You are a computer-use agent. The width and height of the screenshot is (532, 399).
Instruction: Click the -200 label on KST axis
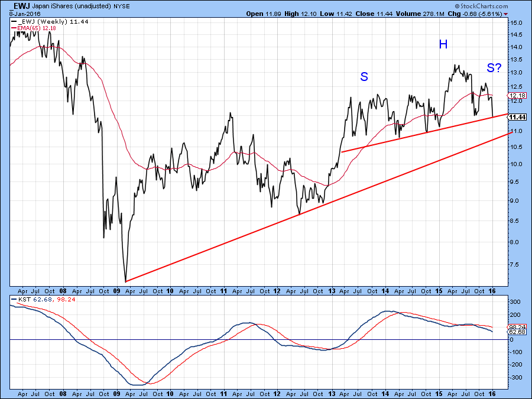[515, 364]
